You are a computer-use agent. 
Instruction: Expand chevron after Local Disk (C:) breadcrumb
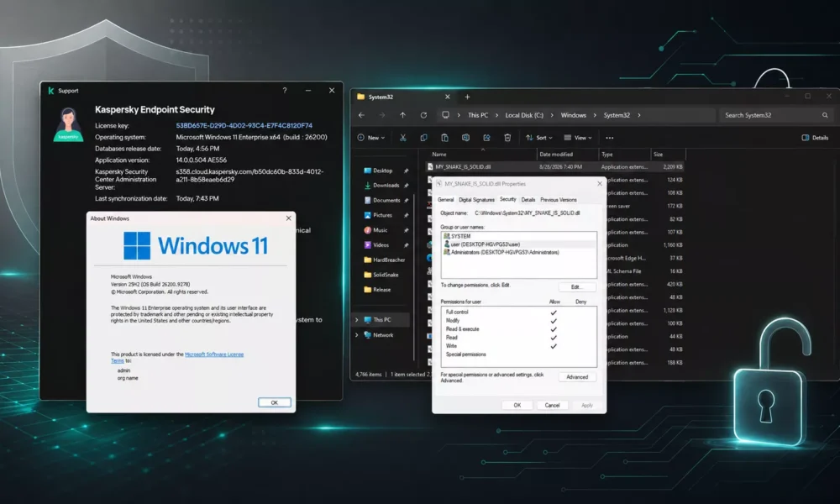coord(552,115)
